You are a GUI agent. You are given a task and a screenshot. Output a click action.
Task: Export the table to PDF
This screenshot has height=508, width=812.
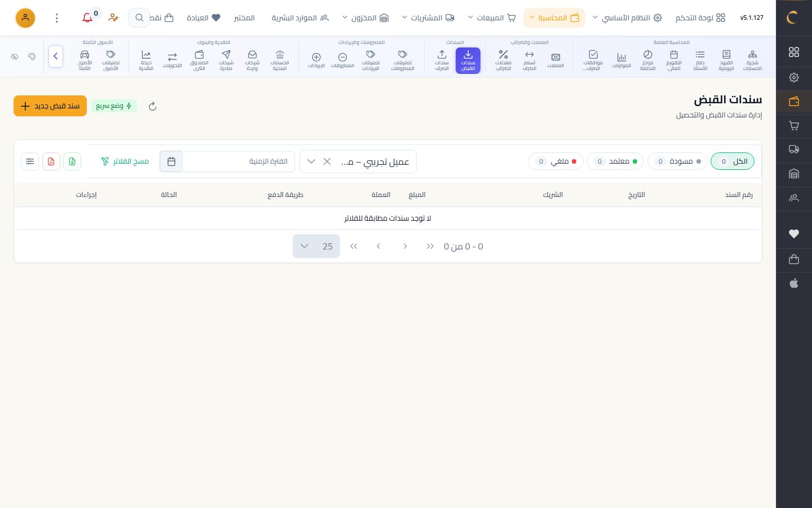[x=51, y=161]
